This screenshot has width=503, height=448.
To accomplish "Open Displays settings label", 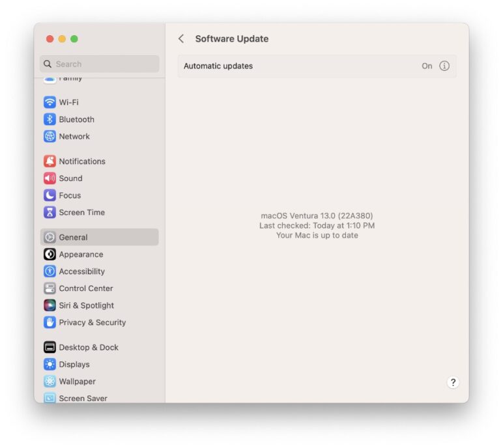I will pos(74,364).
